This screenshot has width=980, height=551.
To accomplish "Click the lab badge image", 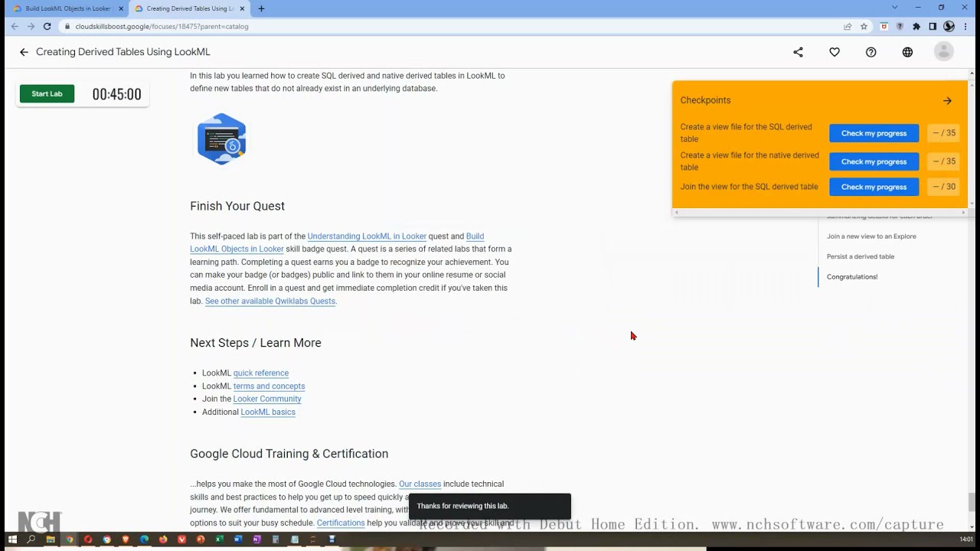I will point(221,139).
